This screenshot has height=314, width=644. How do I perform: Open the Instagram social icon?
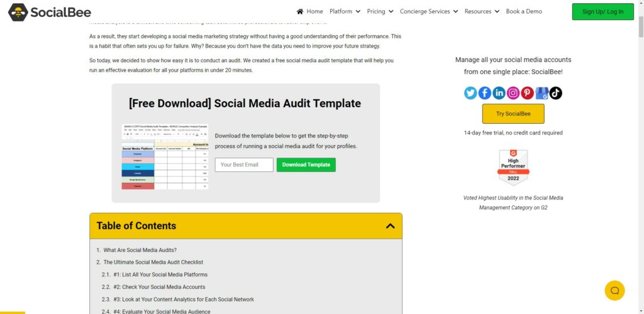(513, 93)
